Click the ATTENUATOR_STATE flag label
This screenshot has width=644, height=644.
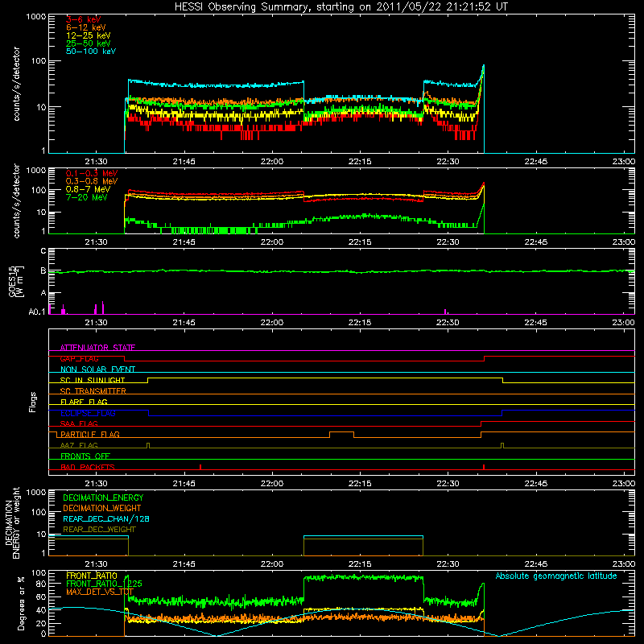click(x=97, y=348)
